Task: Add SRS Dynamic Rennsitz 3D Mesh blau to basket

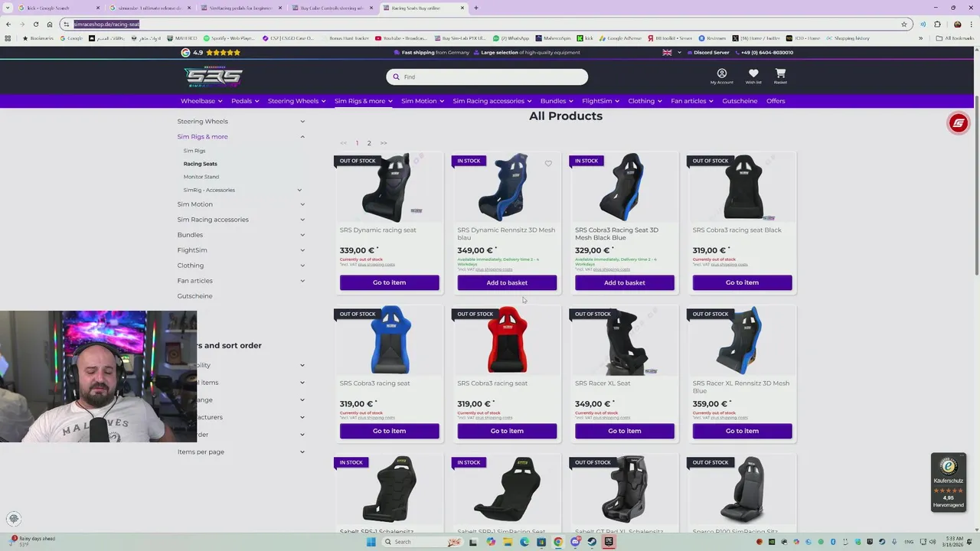Action: (507, 282)
